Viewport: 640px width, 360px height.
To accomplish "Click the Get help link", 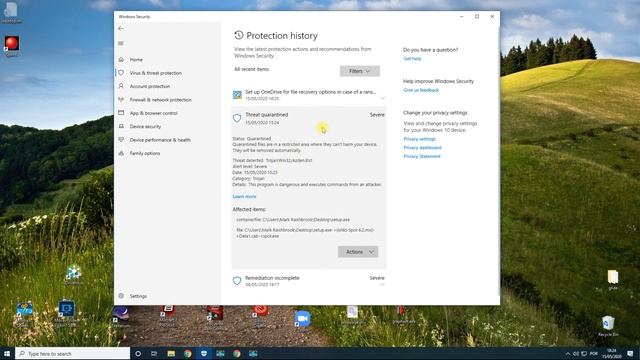I will point(412,59).
